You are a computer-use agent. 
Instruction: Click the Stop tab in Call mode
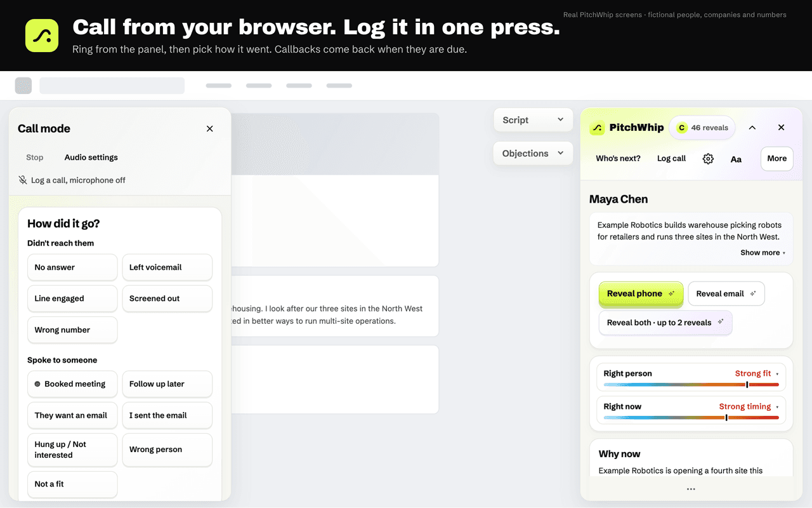[x=35, y=157]
